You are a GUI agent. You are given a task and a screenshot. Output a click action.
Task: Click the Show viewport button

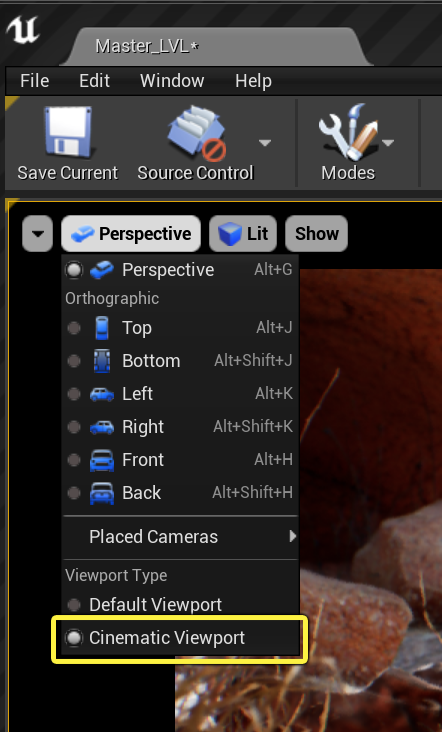[x=316, y=233]
